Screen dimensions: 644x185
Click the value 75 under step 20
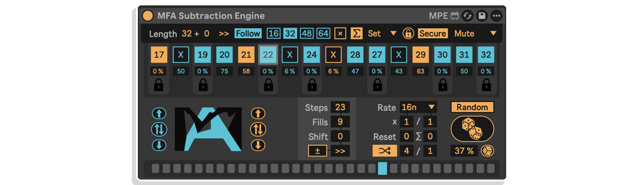pyautogui.click(x=224, y=71)
